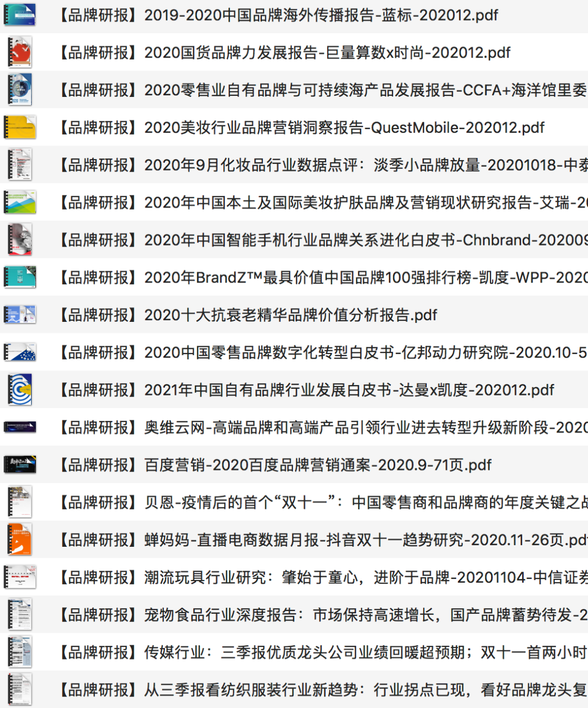Click the 2020年中国本土及国际美妆护肤品牌及营销现状研究报告 file name
The height and width of the screenshot is (708, 588).
[322, 202]
